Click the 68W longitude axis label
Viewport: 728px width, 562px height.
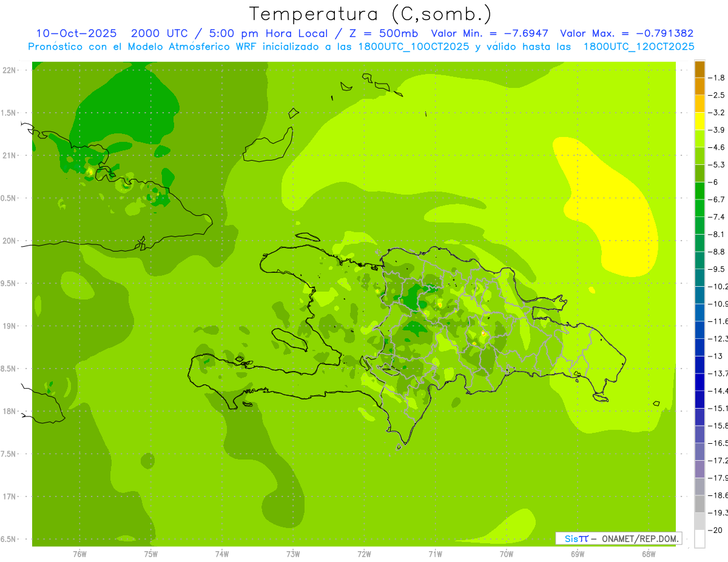click(x=648, y=554)
